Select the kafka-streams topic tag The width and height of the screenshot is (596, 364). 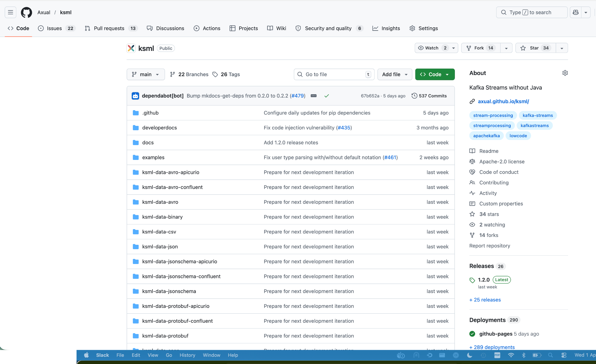(x=538, y=115)
